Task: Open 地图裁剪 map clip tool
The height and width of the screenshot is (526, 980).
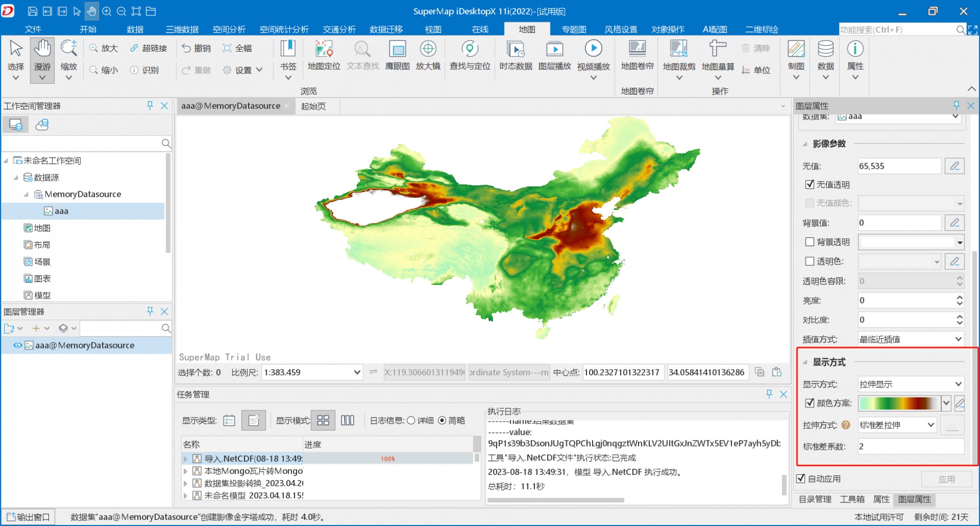Action: point(679,59)
